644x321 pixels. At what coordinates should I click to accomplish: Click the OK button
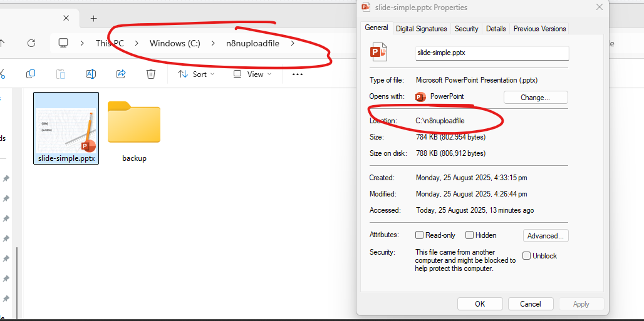[x=480, y=304]
